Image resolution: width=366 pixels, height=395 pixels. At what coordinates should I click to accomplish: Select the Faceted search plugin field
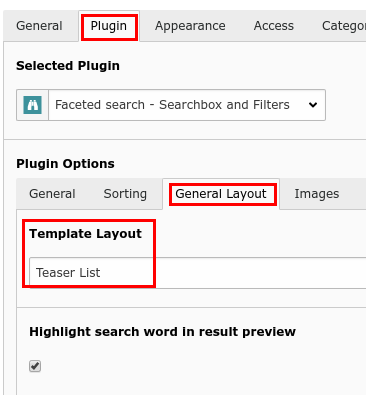pos(171,105)
